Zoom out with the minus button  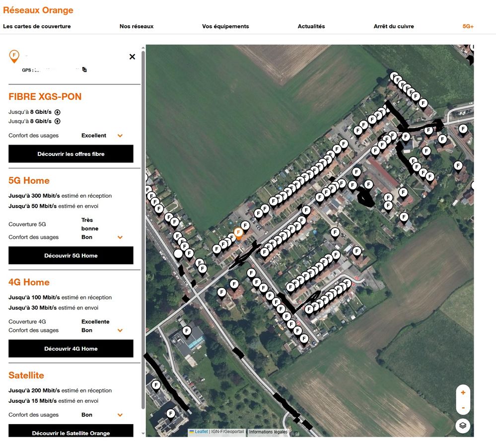pos(463,408)
